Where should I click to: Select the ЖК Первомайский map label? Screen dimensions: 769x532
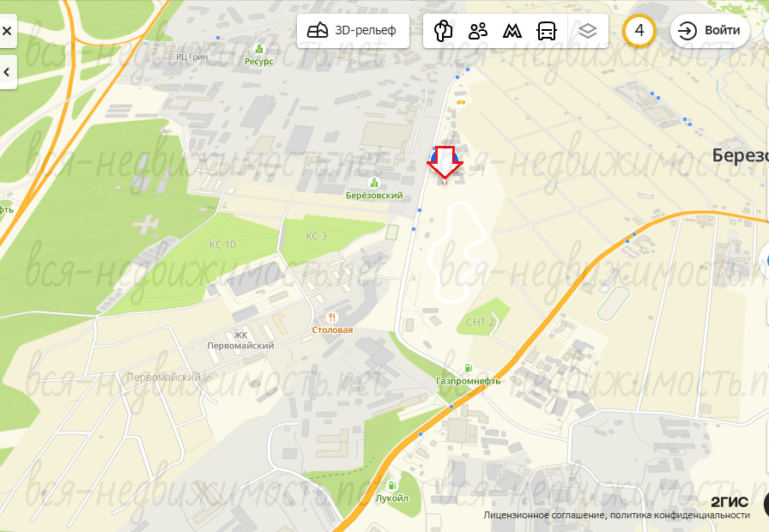(x=240, y=341)
